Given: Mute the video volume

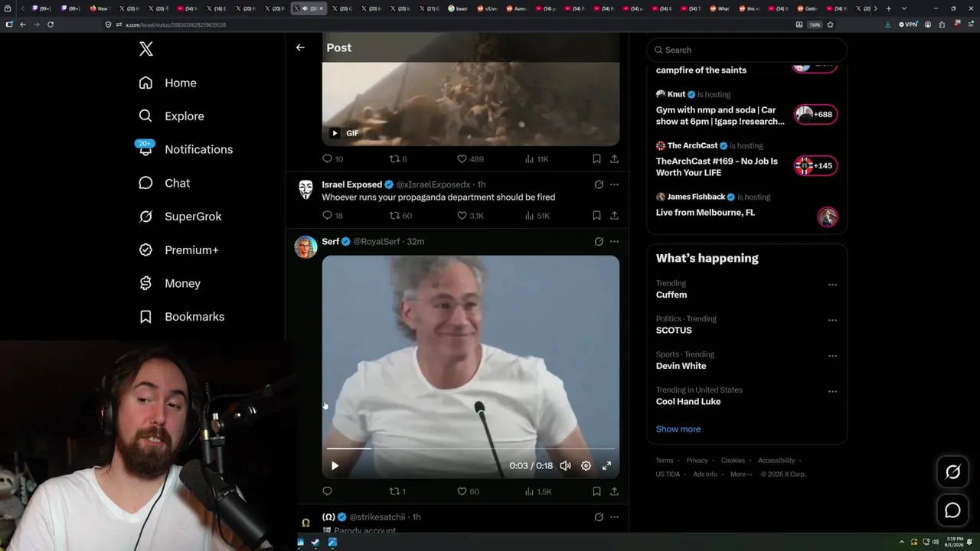Looking at the screenshot, I should 565,465.
